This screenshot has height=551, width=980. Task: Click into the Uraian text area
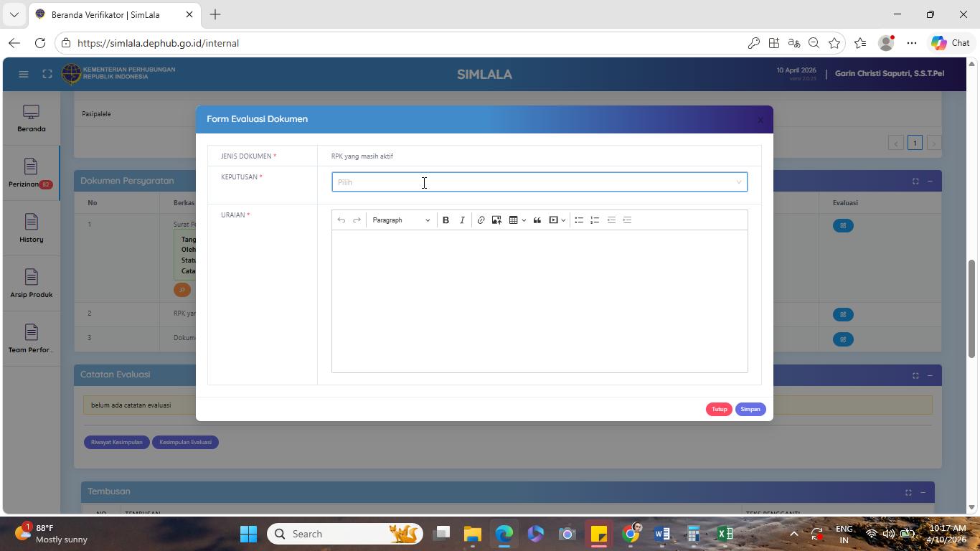(540, 301)
